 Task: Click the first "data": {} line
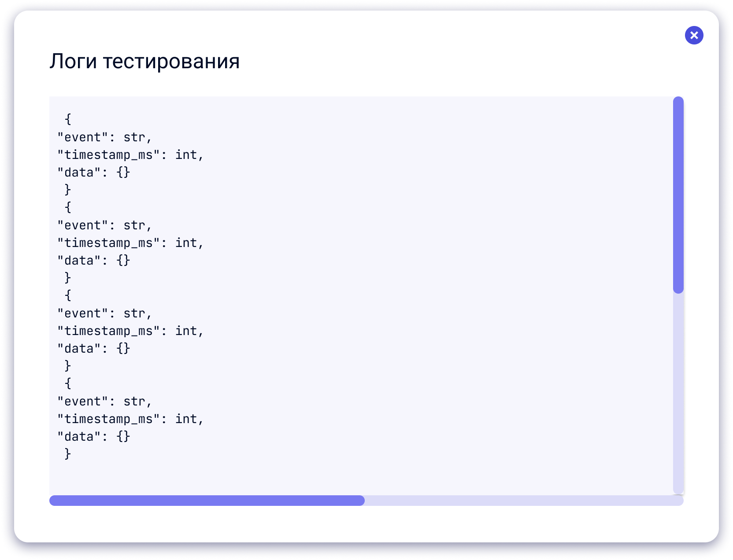point(94,173)
